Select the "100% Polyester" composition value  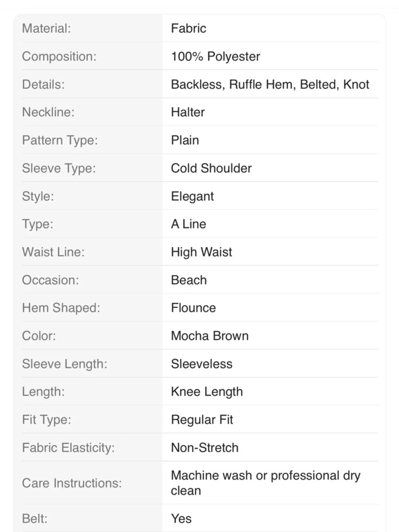click(x=215, y=56)
